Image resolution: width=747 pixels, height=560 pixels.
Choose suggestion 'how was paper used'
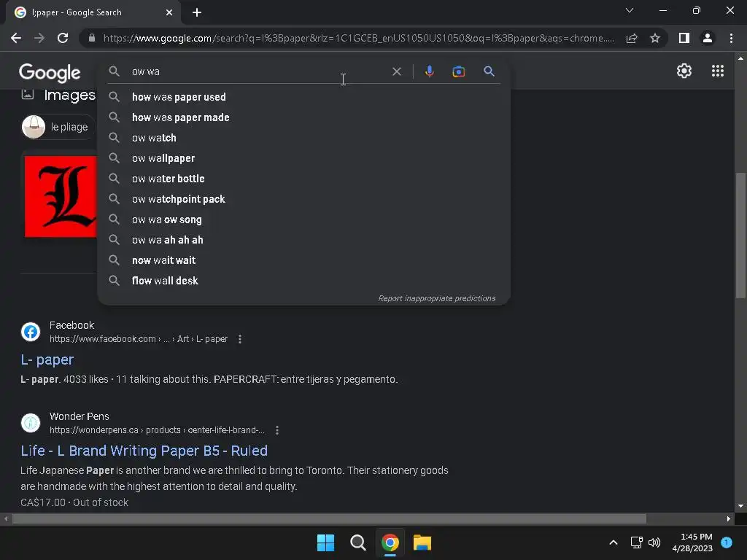[x=303, y=97]
